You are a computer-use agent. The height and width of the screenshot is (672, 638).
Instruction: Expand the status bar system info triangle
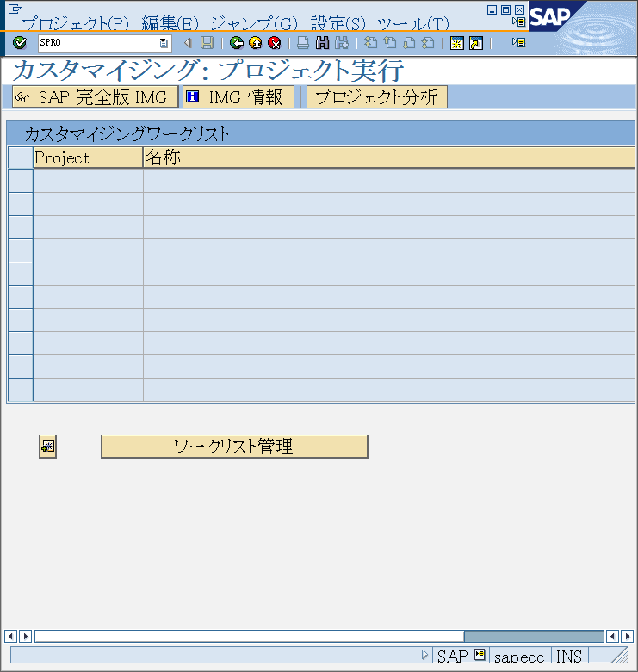pos(424,655)
